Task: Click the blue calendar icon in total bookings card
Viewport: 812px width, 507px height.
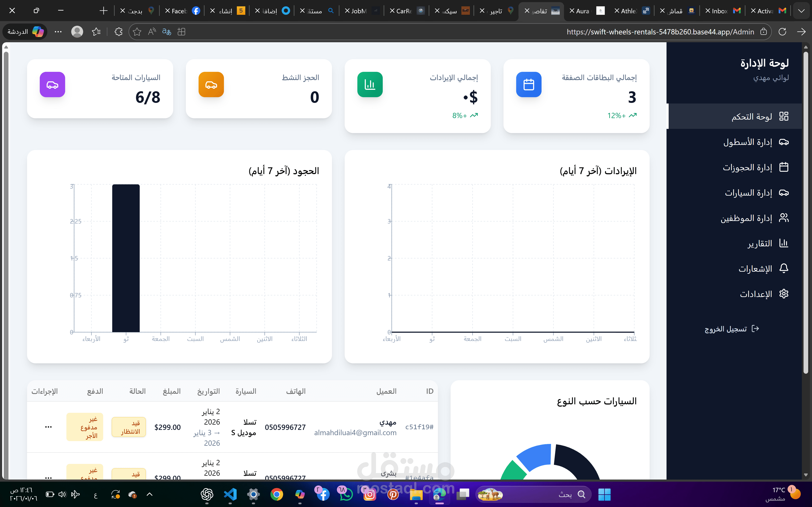Action: pyautogui.click(x=528, y=84)
